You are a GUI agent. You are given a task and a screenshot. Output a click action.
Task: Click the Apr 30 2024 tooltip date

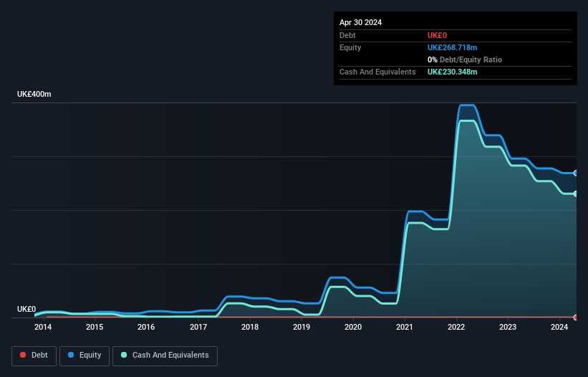point(360,22)
